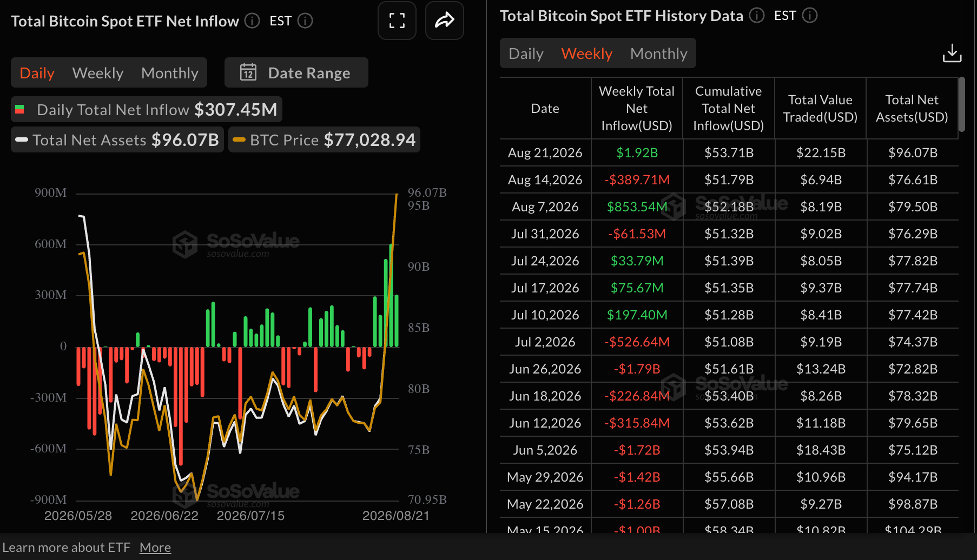Viewport: 977px width, 560px height.
Task: Click the $75.67M inflow value
Action: [x=637, y=288]
